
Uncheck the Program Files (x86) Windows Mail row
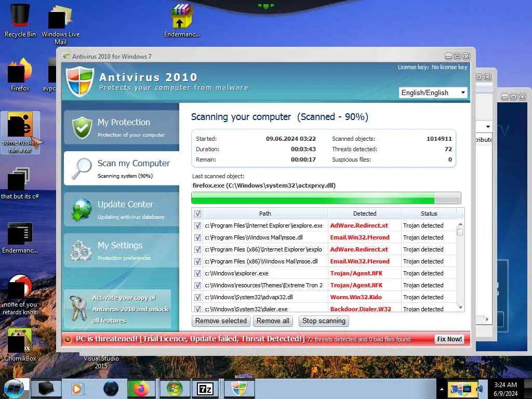click(198, 261)
